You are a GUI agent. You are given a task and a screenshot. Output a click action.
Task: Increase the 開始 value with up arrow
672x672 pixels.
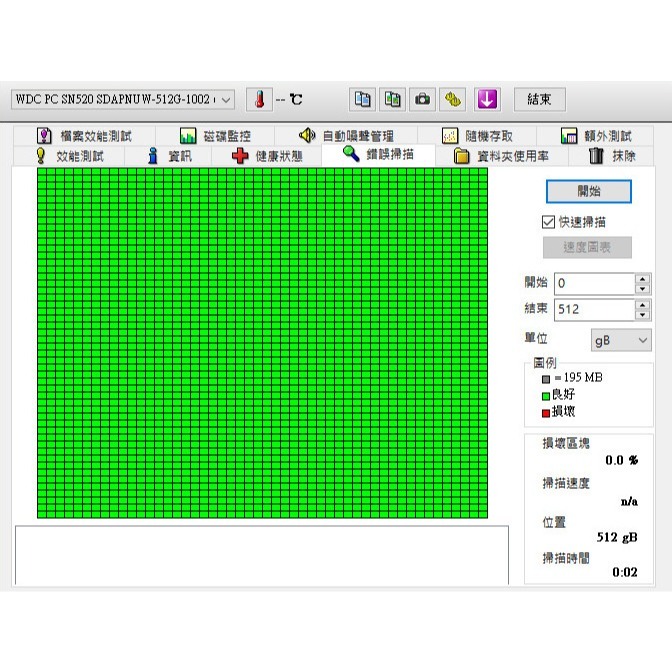[642, 279]
